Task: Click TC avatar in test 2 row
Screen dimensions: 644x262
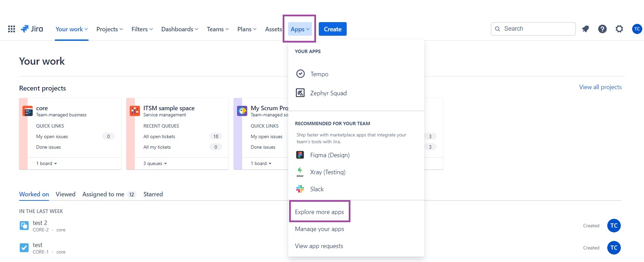Action: (614, 226)
